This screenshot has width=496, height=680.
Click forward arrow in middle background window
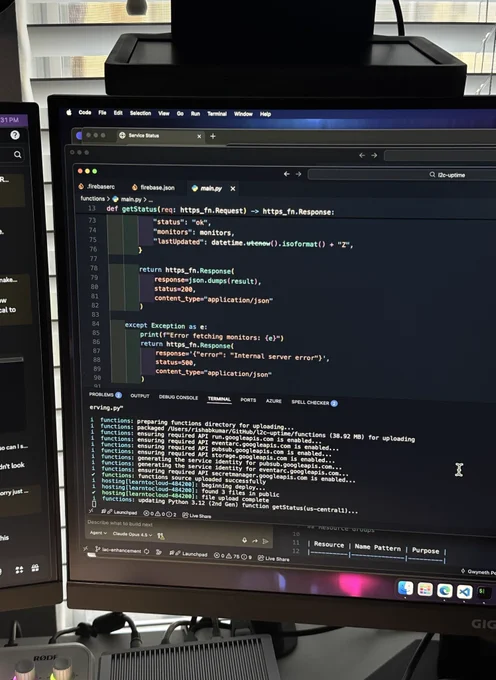coord(374,155)
